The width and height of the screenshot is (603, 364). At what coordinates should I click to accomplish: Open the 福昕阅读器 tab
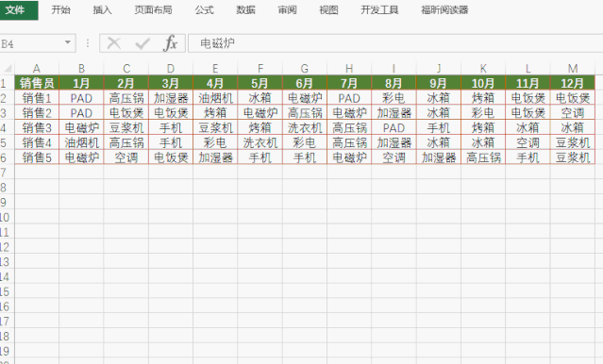(444, 10)
